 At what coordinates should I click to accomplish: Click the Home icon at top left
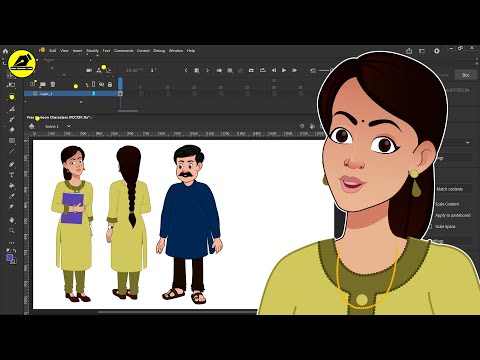5,51
